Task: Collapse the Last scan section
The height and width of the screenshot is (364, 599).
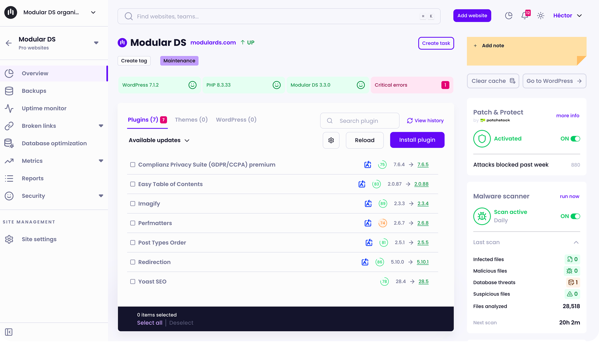Action: point(576,242)
